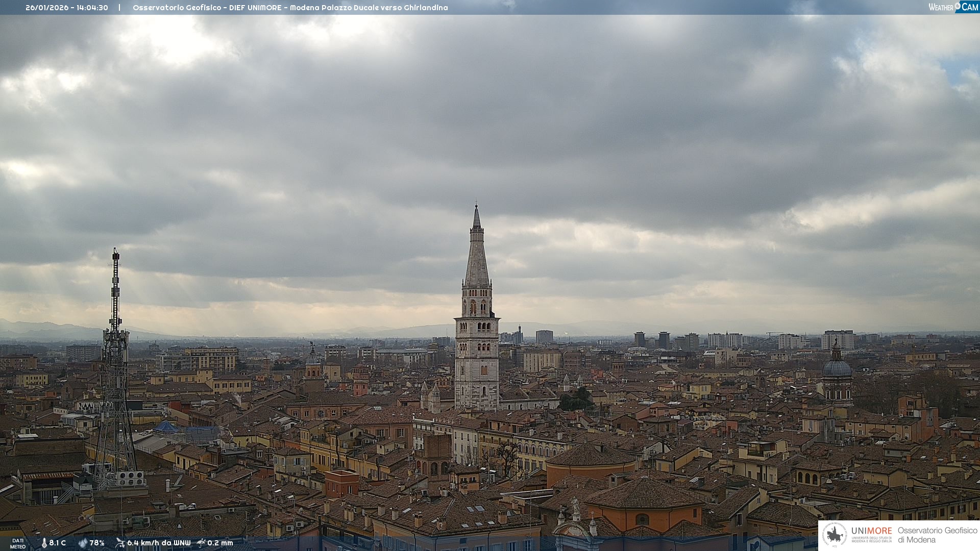The image size is (980, 551).
Task: Click the Modena Palazzo Ducale verso Ghirlandina text
Action: pos(369,8)
